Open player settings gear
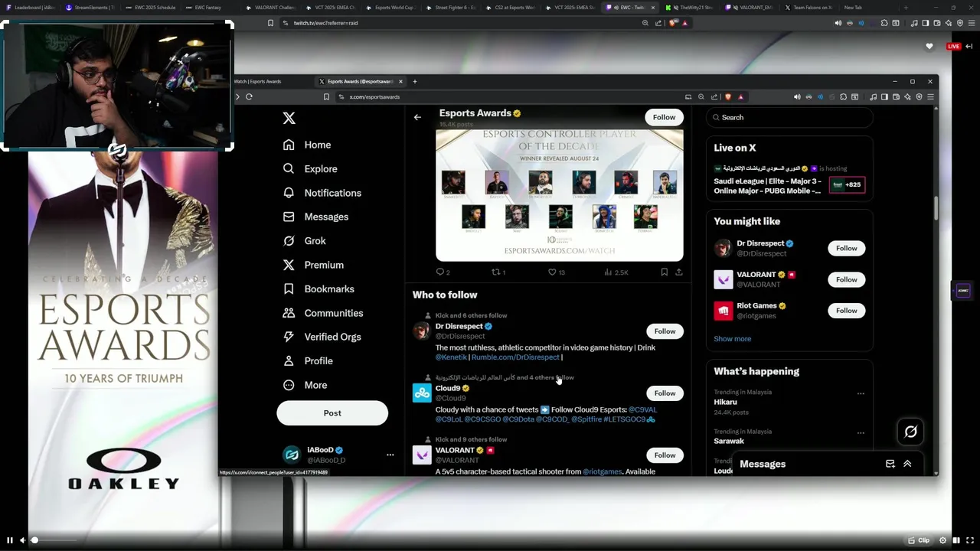Image resolution: width=980 pixels, height=551 pixels. (x=942, y=540)
